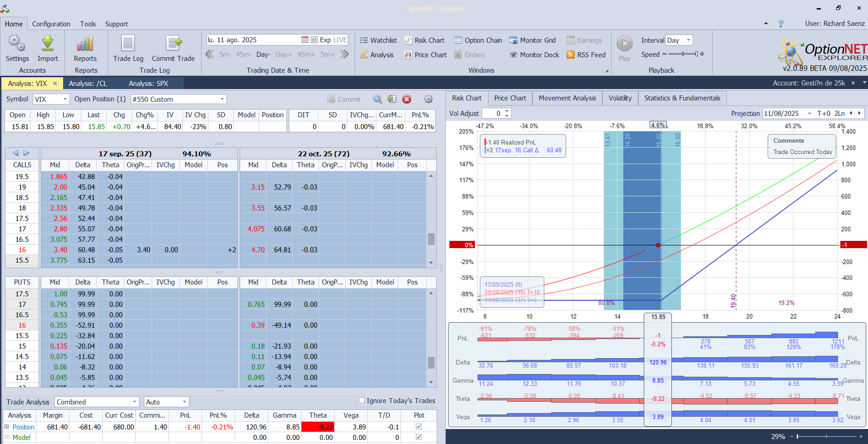Open the Interval Day dropdown
Screen dimensions: 868x444
pos(688,40)
